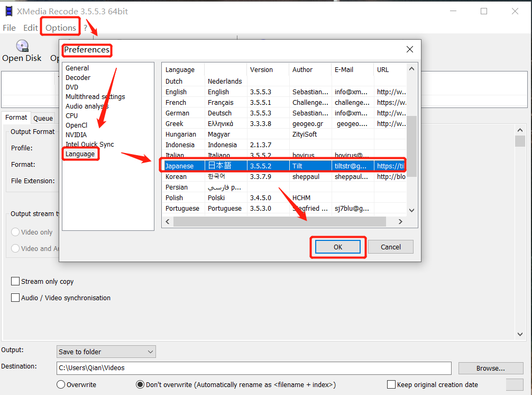Screen dimensions: 532x395
Task: Switch to the Format tab
Action: tap(16, 118)
